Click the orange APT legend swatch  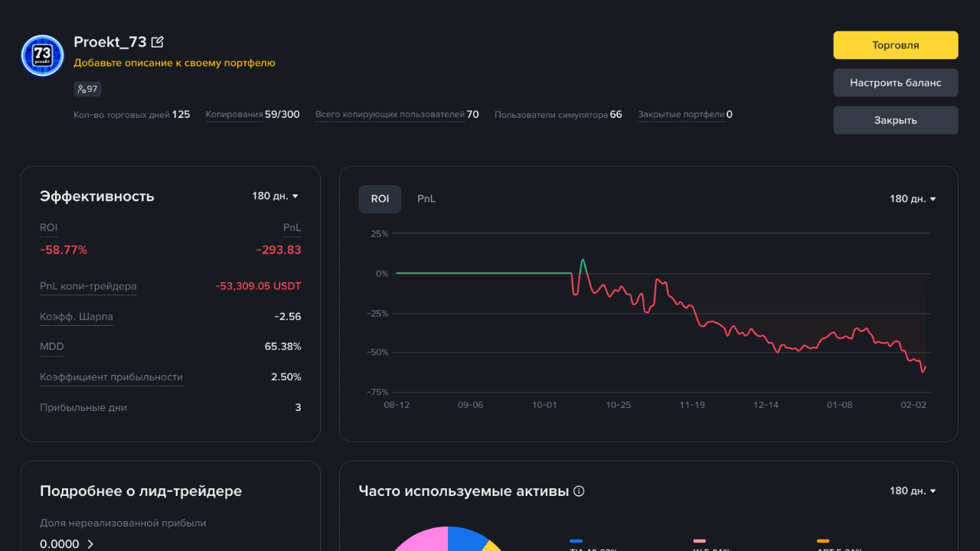point(823,541)
